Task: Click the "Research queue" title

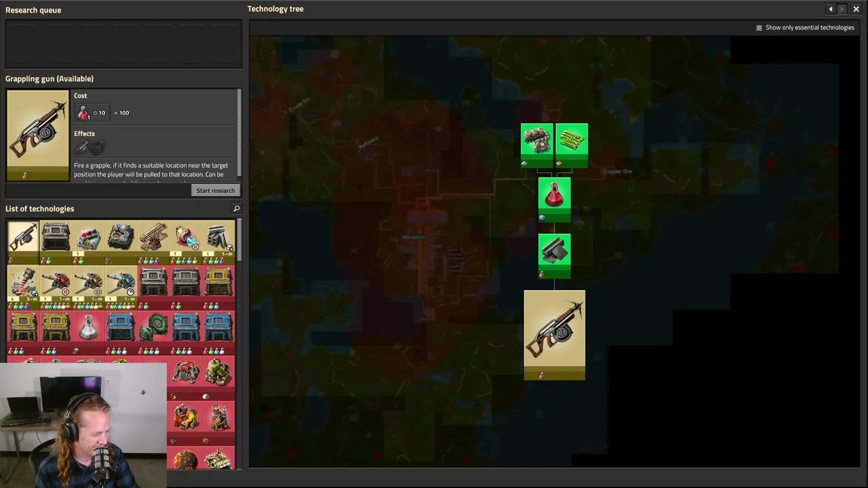Action: pyautogui.click(x=33, y=10)
